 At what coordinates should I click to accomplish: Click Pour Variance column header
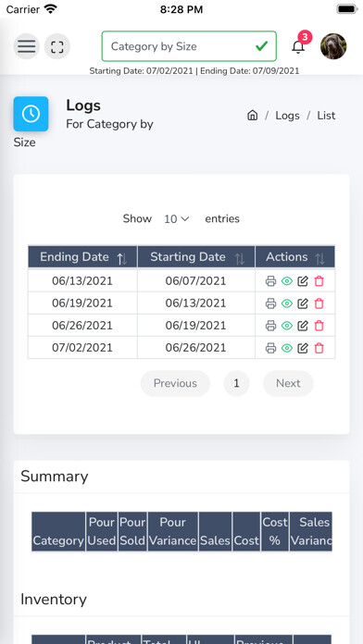(172, 531)
